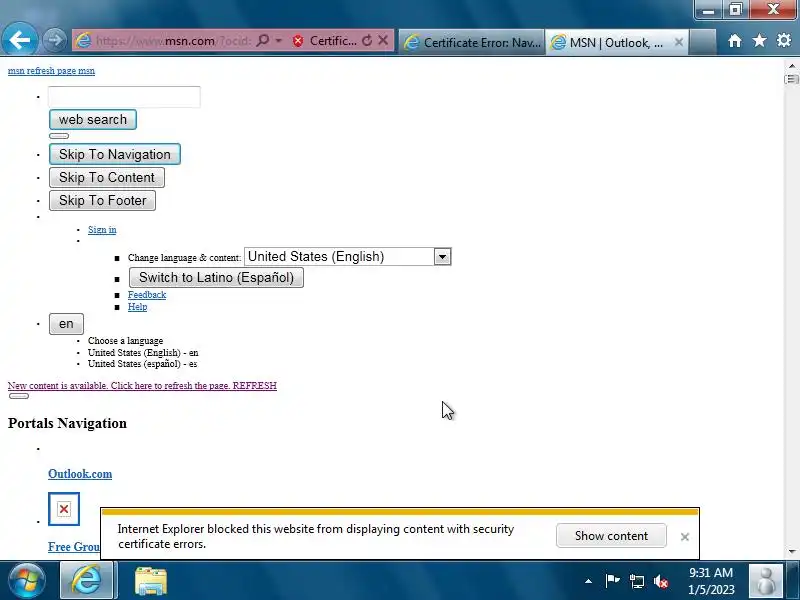The image size is (800, 600).
Task: Click the MSN web search text box
Action: 124,97
